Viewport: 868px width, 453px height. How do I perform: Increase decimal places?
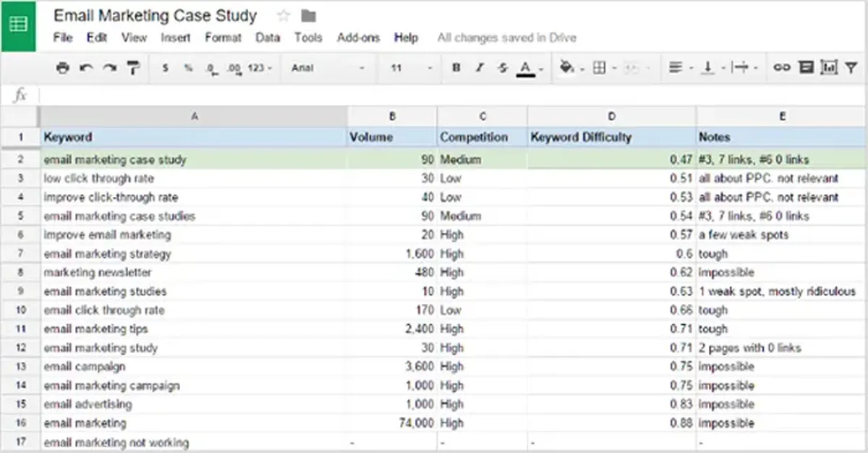click(x=233, y=67)
